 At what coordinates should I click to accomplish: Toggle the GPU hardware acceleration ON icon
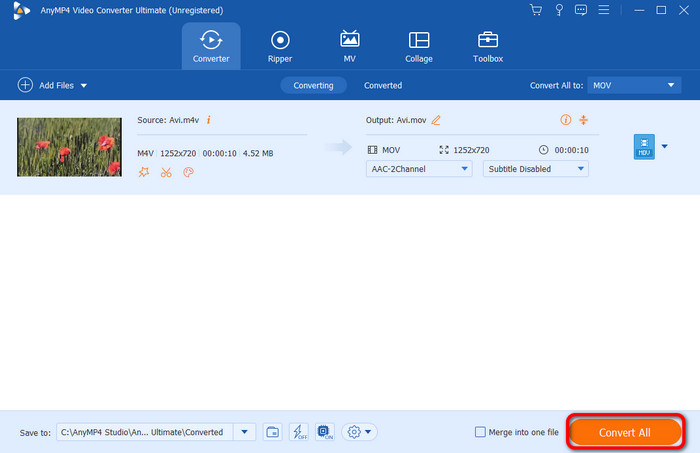[x=325, y=432]
